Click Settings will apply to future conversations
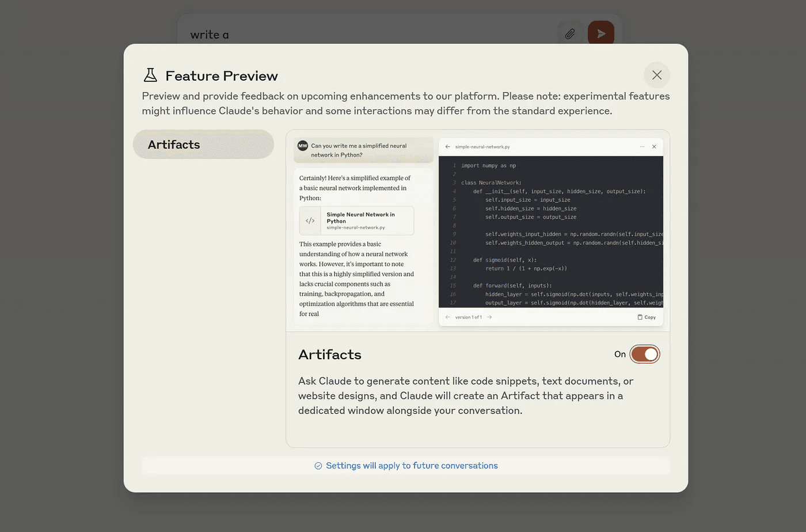 click(x=412, y=466)
